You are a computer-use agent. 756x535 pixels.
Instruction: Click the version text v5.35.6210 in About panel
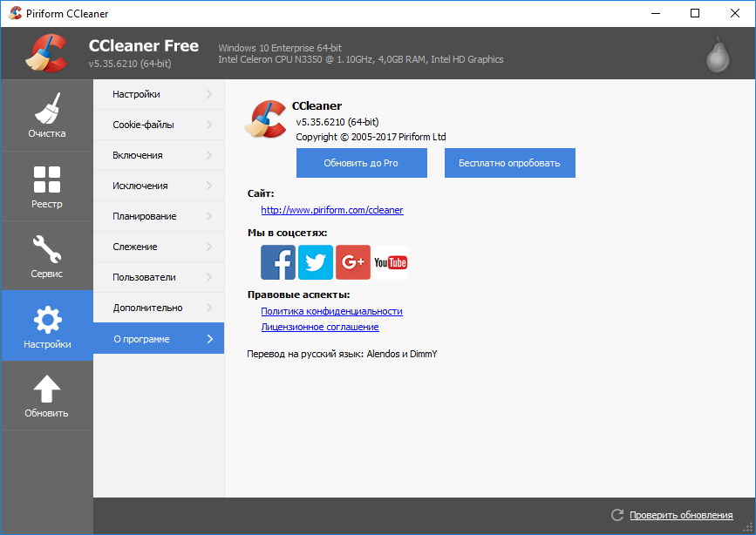pyautogui.click(x=337, y=122)
